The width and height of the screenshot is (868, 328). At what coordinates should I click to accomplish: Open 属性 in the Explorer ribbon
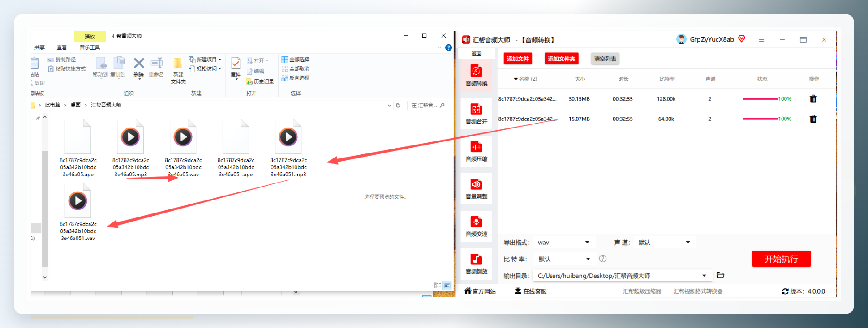click(236, 68)
